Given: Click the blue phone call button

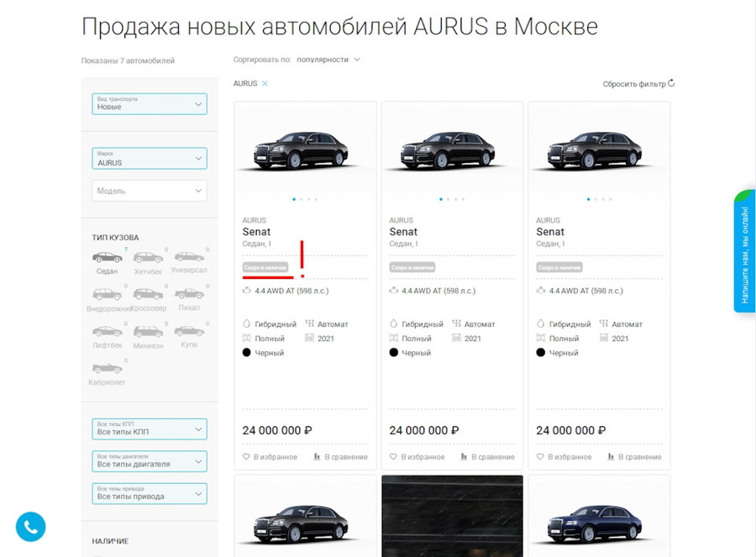Looking at the screenshot, I should point(30,527).
